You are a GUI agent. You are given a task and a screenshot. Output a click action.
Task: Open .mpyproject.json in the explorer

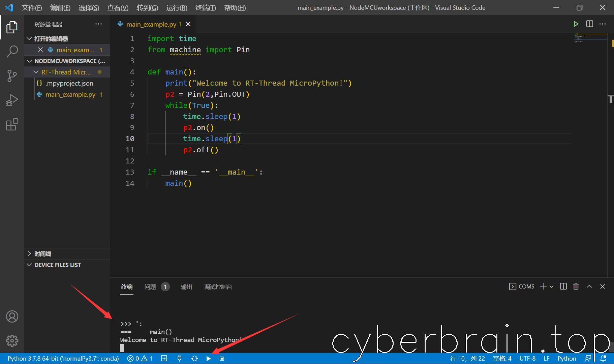(x=67, y=83)
